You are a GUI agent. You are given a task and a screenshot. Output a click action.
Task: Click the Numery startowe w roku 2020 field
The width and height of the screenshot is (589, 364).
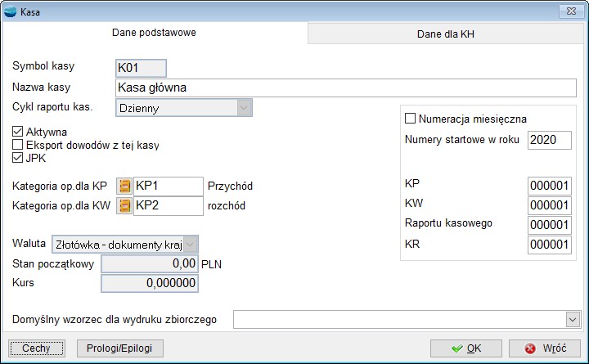(x=549, y=140)
